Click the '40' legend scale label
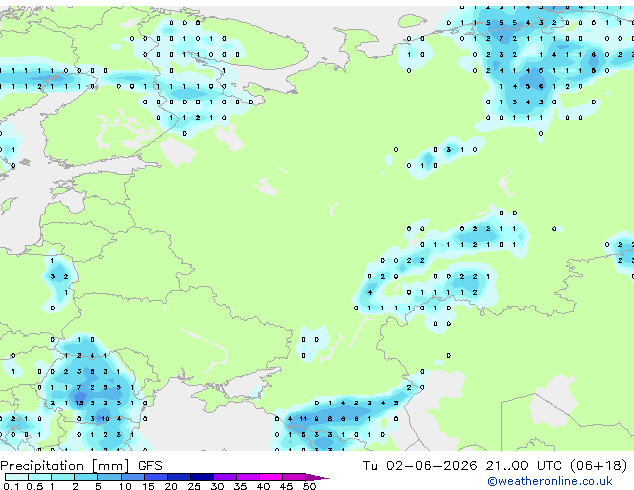The width and height of the screenshot is (634, 490). (263, 486)
